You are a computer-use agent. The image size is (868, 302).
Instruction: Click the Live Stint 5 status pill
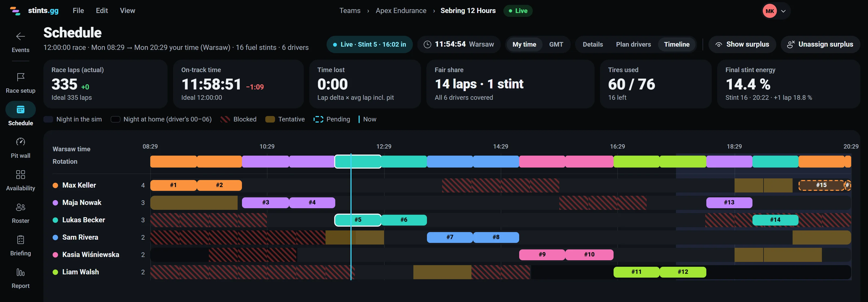370,44
